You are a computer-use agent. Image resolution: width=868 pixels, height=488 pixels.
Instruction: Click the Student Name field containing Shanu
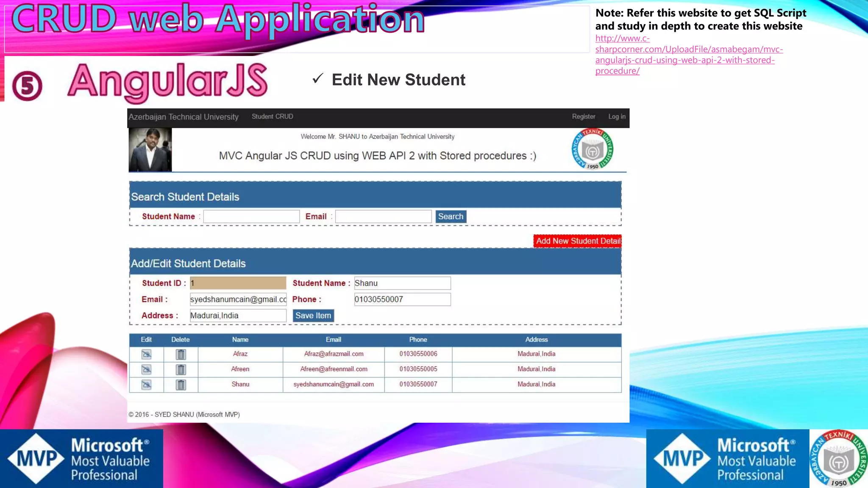[x=403, y=283]
